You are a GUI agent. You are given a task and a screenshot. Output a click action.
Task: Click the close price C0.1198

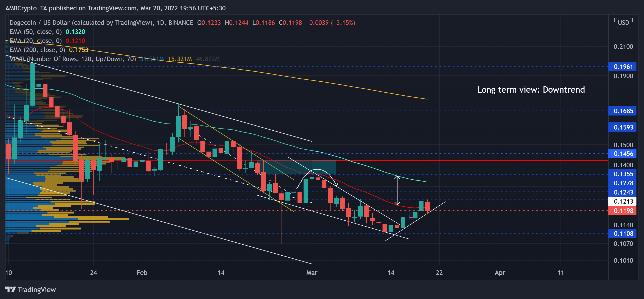290,23
